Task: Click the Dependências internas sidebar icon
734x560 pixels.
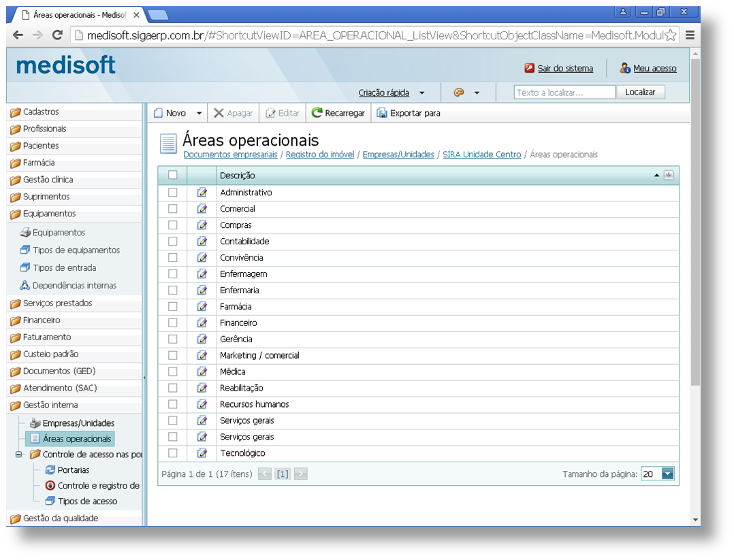Action: point(25,286)
